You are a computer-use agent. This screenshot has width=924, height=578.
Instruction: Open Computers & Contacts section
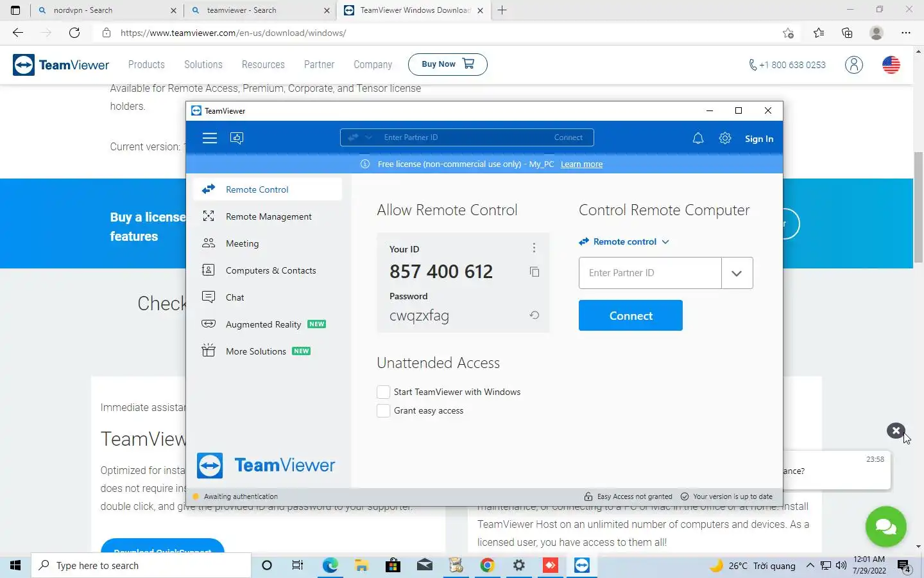click(x=267, y=270)
